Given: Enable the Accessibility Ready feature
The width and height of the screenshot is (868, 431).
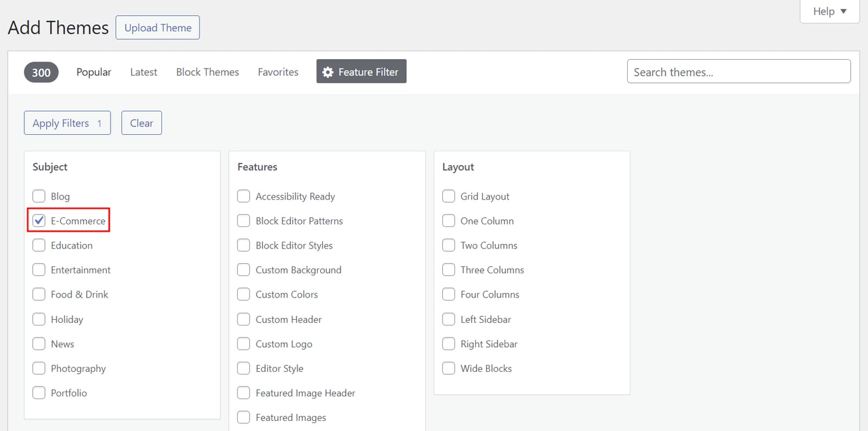Looking at the screenshot, I should pos(243,196).
